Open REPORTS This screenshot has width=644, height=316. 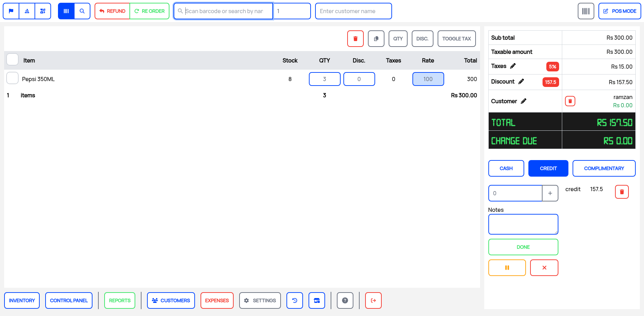pos(120,300)
